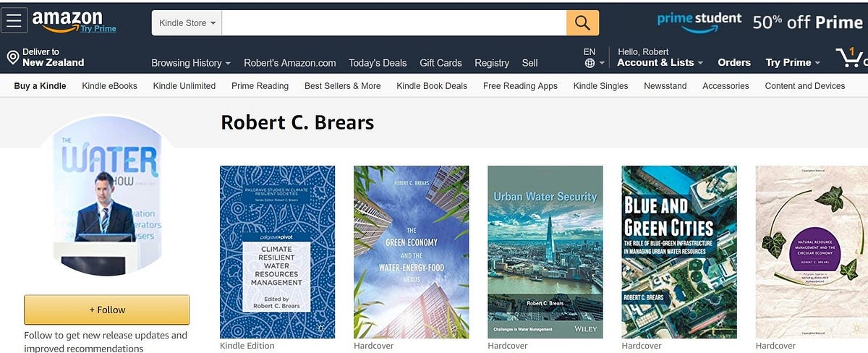Expand the Account & Lists menu
This screenshot has width=868, height=353.
pos(660,63)
